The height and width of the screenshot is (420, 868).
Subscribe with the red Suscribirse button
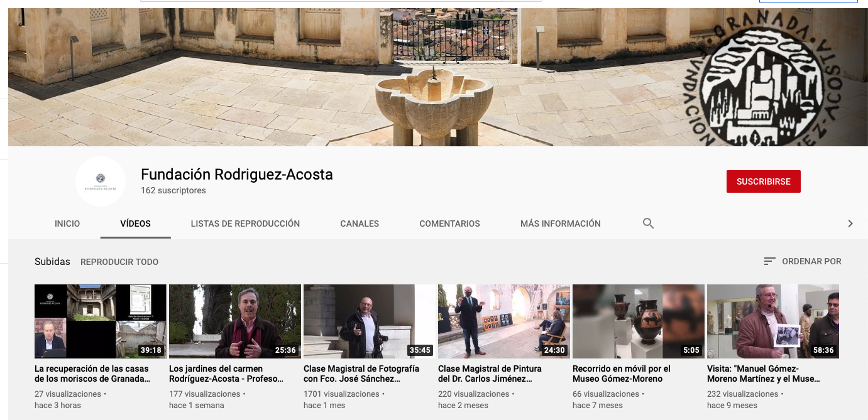tap(763, 181)
